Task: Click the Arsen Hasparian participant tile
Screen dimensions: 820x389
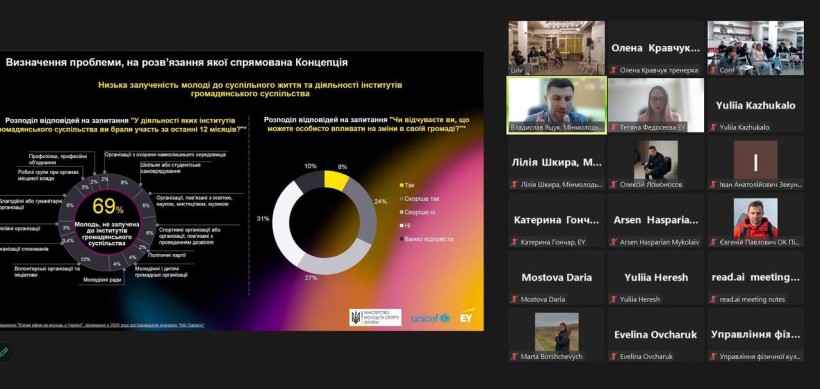Action: (x=656, y=220)
